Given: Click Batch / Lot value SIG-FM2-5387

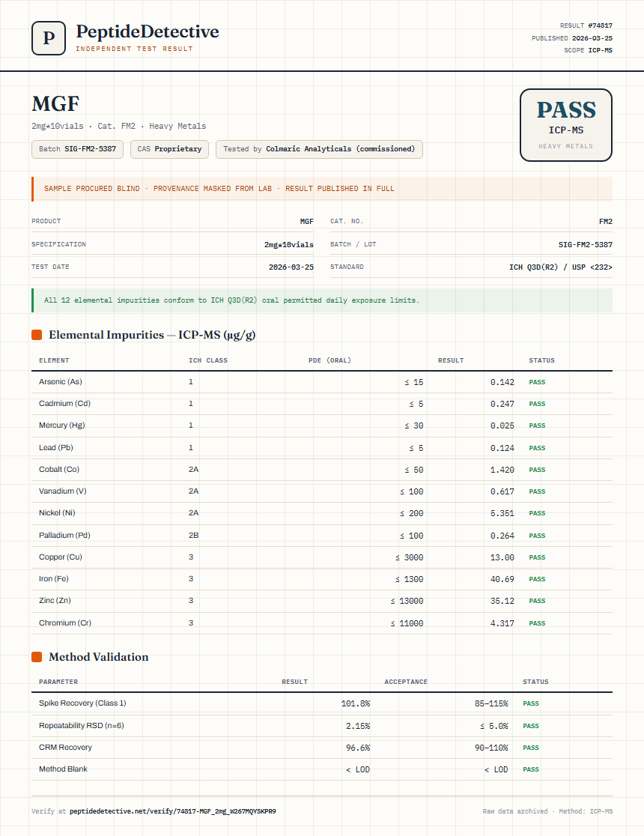Looking at the screenshot, I should coord(586,245).
